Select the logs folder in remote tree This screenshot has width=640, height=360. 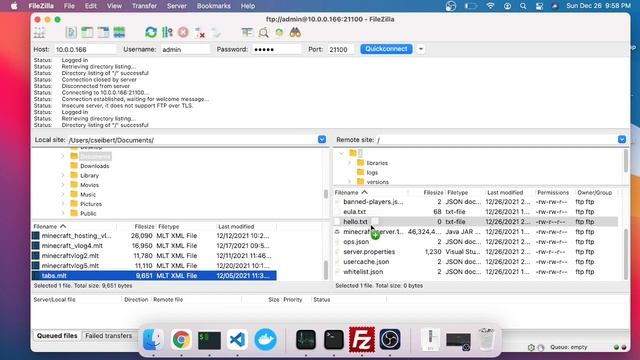tap(372, 172)
